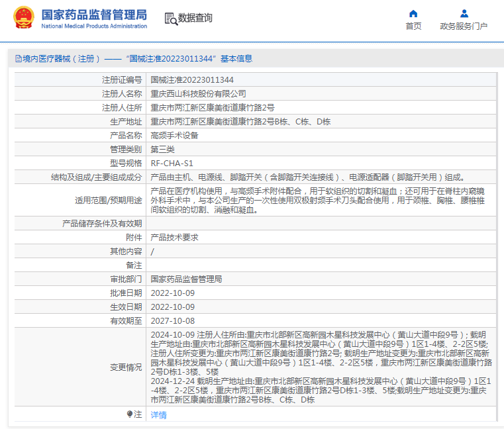Click the 附件 row label
The width and height of the screenshot is (504, 429).
pyautogui.click(x=134, y=237)
